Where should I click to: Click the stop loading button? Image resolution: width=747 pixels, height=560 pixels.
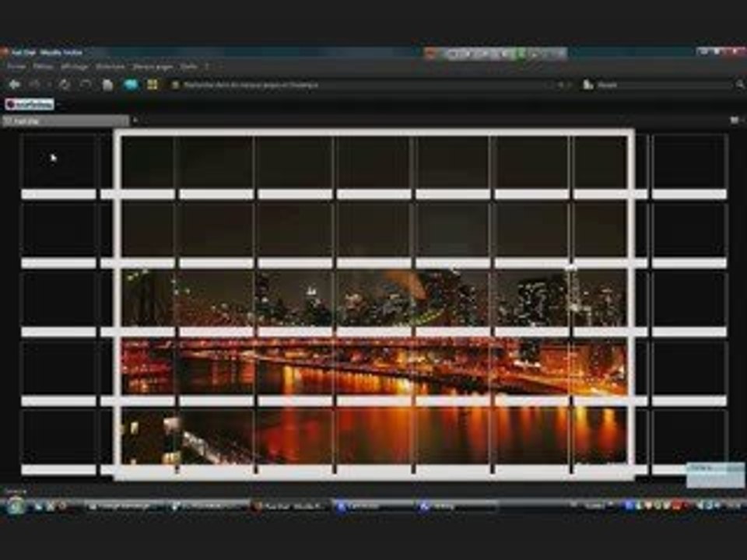pyautogui.click(x=86, y=86)
